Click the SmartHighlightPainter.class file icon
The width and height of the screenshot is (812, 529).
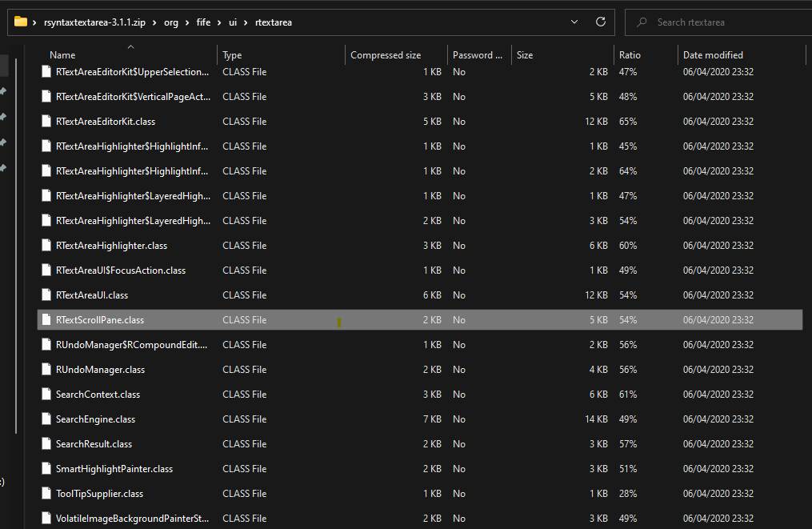(x=46, y=468)
